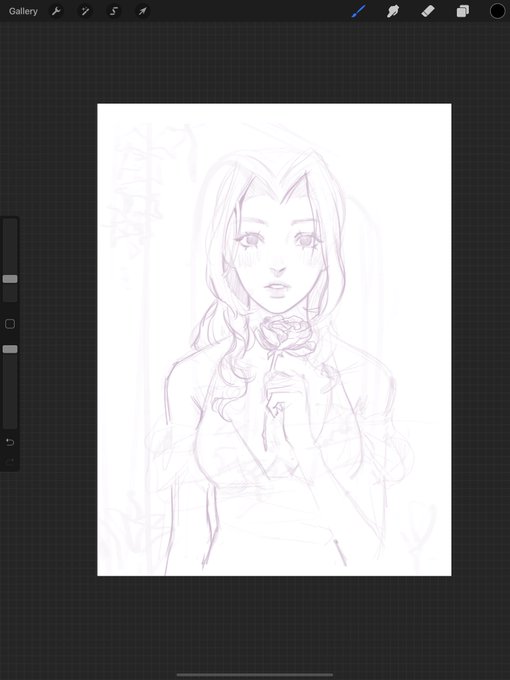The height and width of the screenshot is (680, 510).
Task: Open the Gallery view
Action: click(23, 11)
